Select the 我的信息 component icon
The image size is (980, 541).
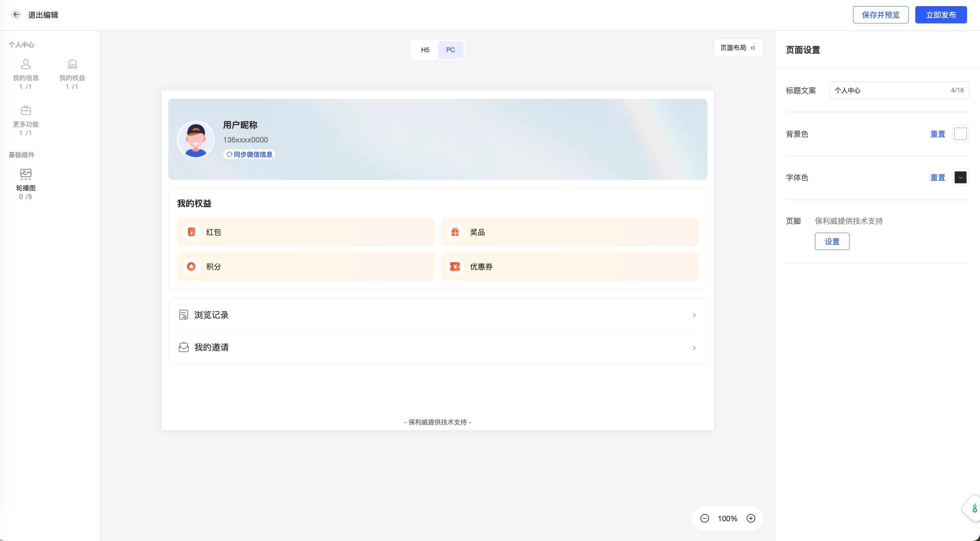(x=26, y=64)
